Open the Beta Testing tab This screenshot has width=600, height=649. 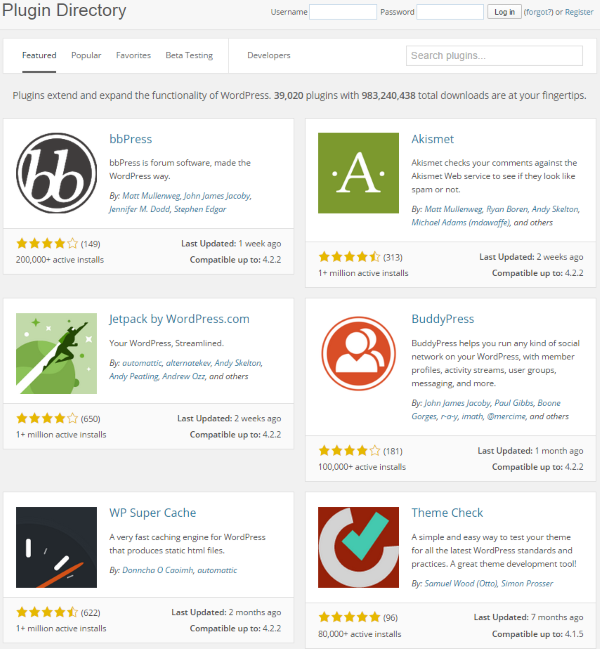coord(189,55)
